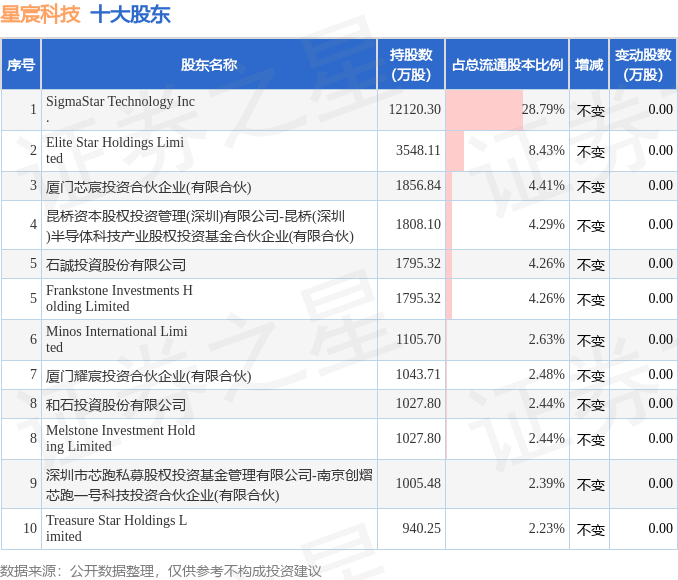Image resolution: width=678 pixels, height=580 pixels.
Task: Click 0.00 change value in 厦门耀宸 row
Action: coord(660,374)
